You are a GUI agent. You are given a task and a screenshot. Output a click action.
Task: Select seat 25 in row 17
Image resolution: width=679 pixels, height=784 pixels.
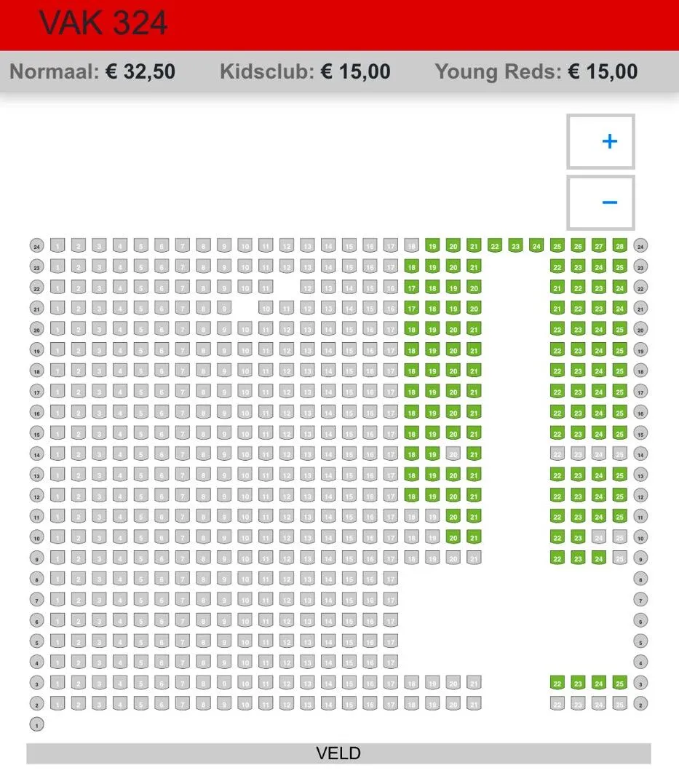(x=619, y=392)
